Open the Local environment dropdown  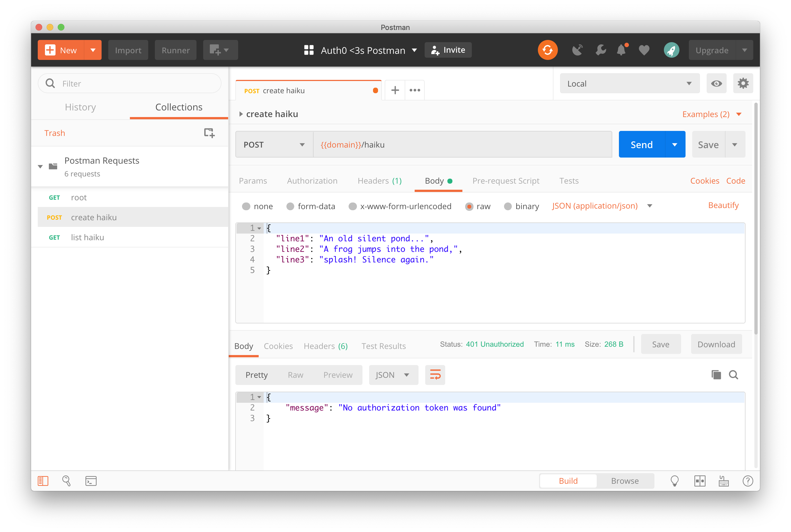629,83
